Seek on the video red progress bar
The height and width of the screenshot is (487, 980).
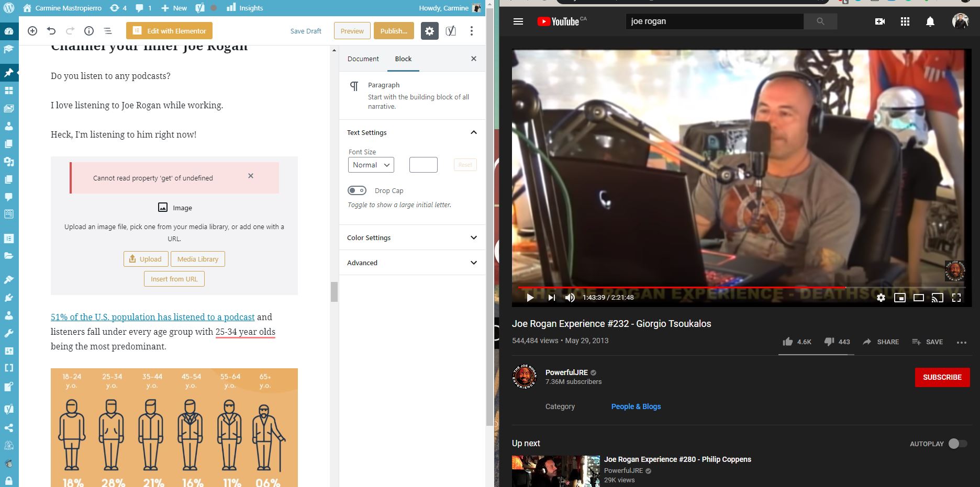coord(682,287)
